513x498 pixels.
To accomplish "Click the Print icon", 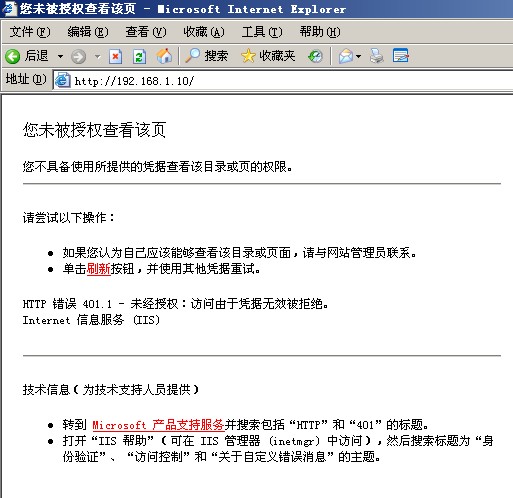I will pos(377,56).
